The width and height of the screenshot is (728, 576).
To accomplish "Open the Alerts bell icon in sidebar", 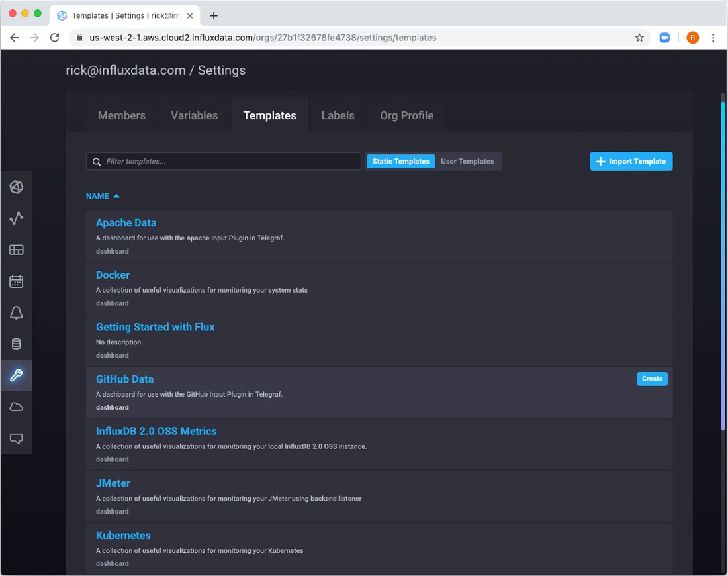I will pyautogui.click(x=17, y=313).
